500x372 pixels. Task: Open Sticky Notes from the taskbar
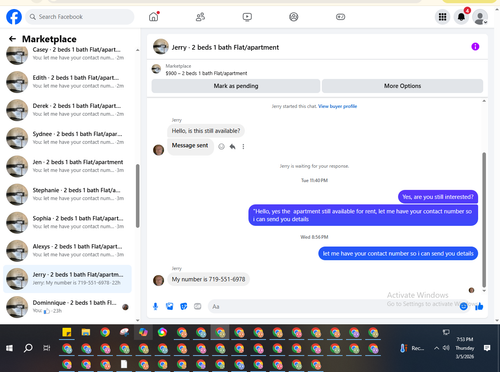pos(67,332)
